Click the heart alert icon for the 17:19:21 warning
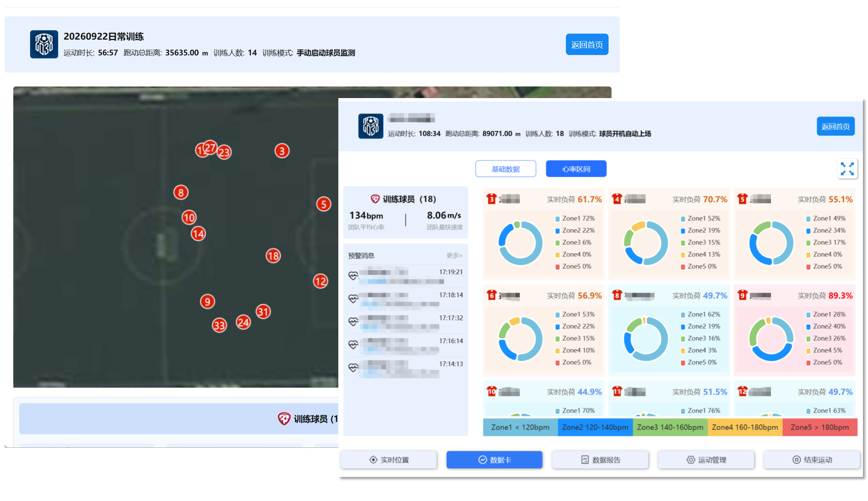 point(353,276)
